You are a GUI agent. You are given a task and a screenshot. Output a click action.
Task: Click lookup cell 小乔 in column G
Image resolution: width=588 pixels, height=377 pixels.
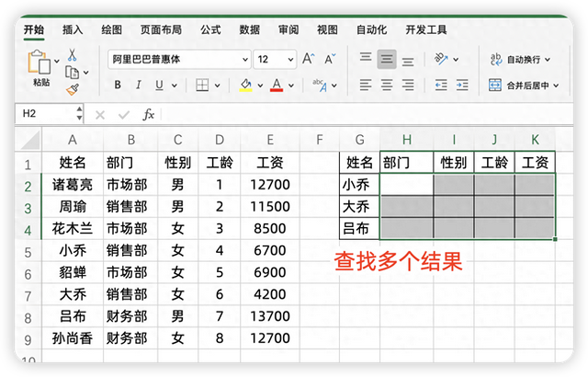(x=359, y=185)
